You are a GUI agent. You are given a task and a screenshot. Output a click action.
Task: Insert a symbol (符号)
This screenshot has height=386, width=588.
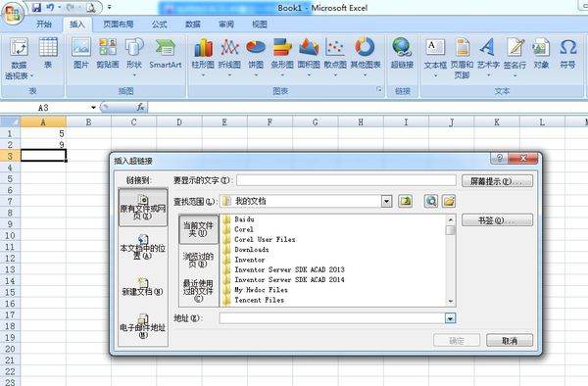567,53
